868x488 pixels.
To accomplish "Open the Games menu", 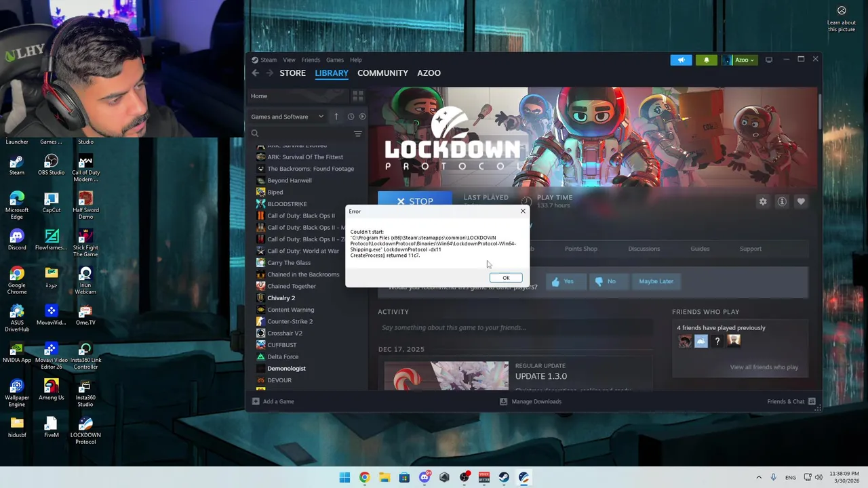I will [x=335, y=60].
